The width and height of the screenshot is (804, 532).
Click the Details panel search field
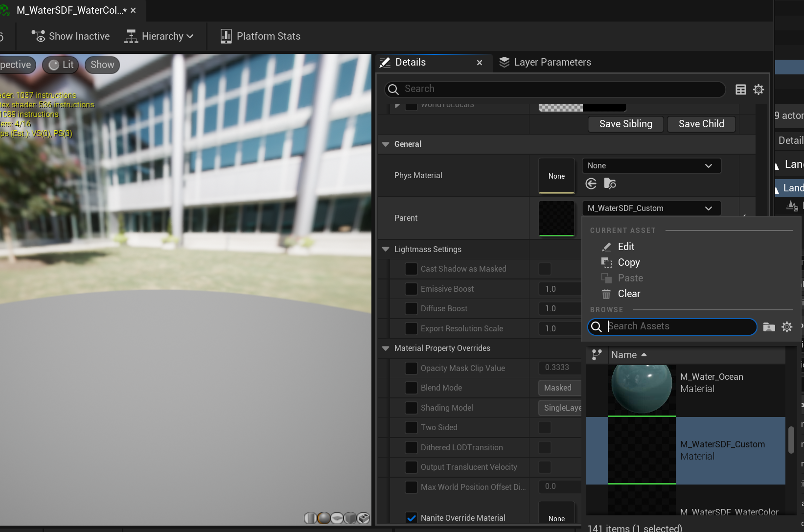555,89
